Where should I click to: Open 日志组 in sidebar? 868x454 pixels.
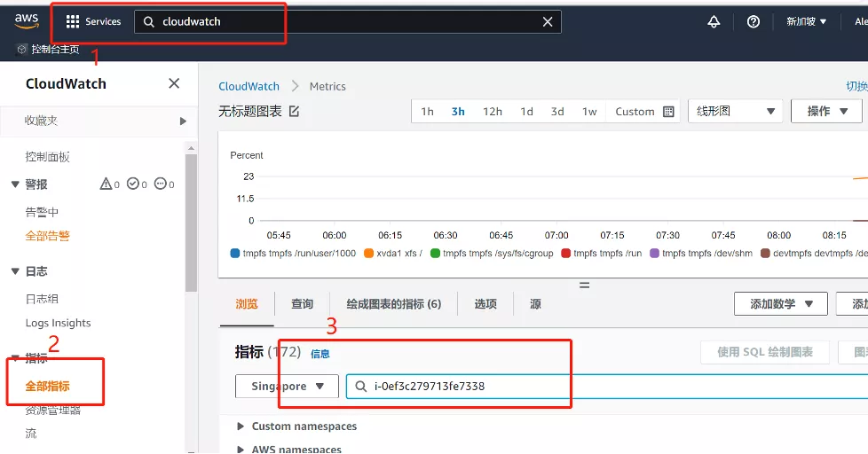point(42,299)
